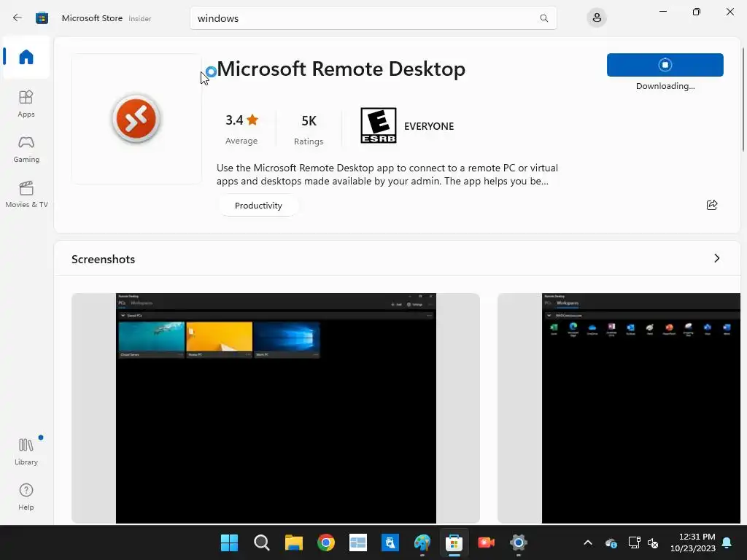Click the ESRB Everyone rating badge

pyautogui.click(x=379, y=125)
